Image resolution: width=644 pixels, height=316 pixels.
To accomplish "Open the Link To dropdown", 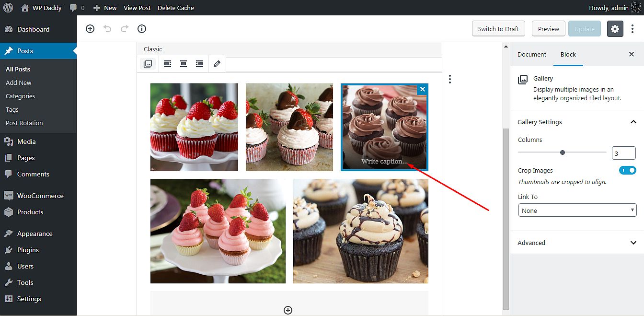I will 577,211.
